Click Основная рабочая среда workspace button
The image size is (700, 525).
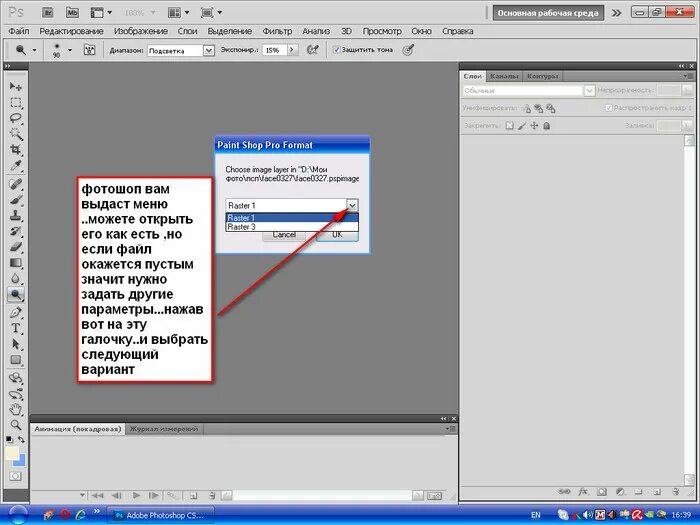(548, 13)
